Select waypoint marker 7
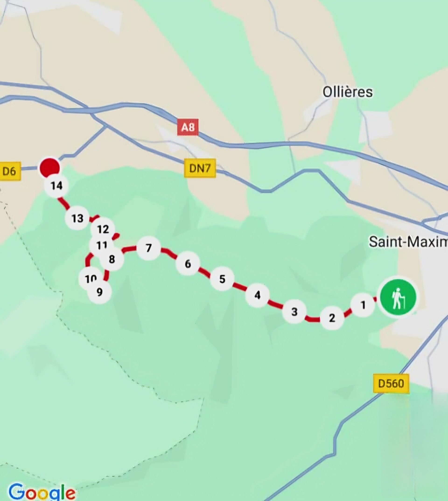The width and height of the screenshot is (448, 501). pos(148,248)
